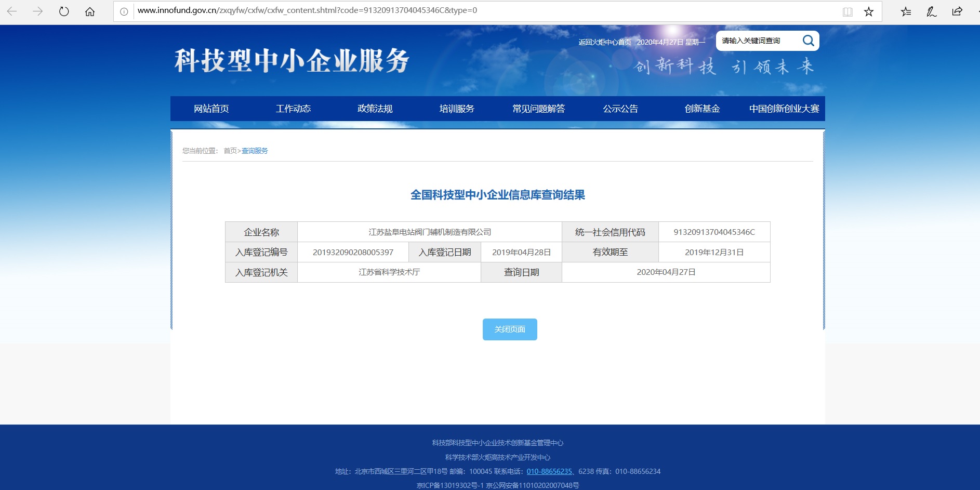Refresh the page with reload icon
The image size is (980, 490).
(x=64, y=11)
